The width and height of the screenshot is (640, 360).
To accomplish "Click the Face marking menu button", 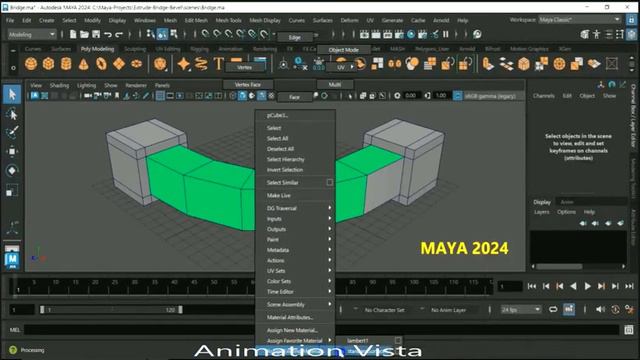I will [294, 97].
